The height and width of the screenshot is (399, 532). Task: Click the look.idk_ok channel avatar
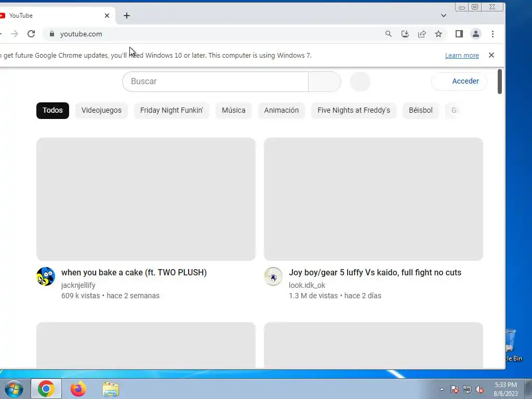pos(273,276)
